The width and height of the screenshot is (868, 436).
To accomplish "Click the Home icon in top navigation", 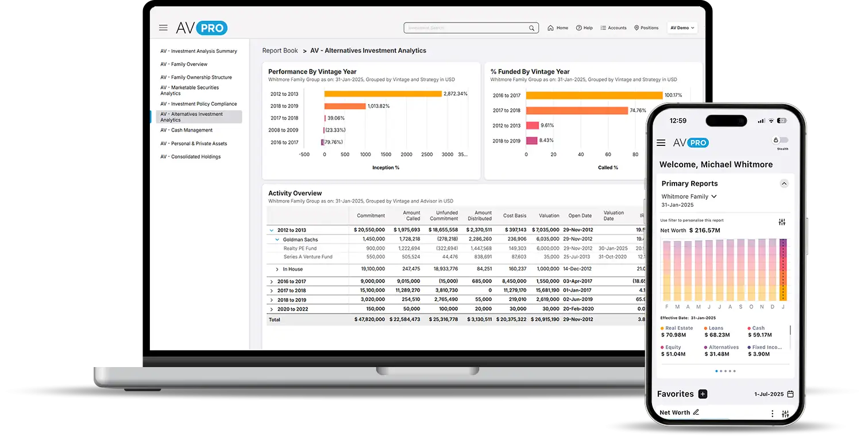I will pyautogui.click(x=551, y=28).
